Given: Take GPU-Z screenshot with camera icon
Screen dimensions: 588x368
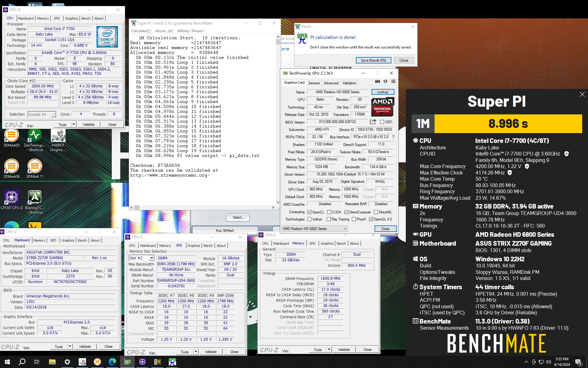Looking at the screenshot, I should pos(377,82).
